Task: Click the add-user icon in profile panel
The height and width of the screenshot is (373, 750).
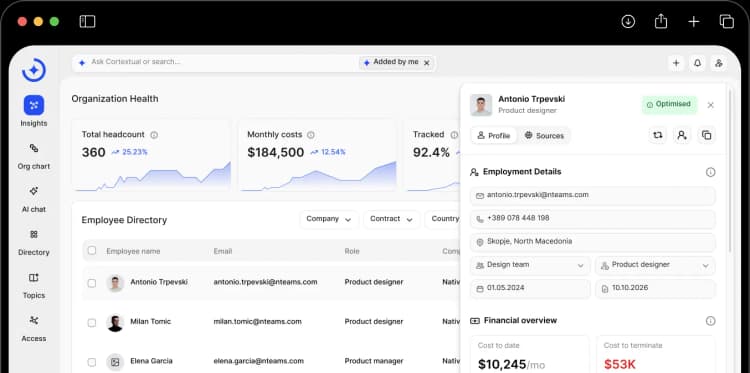Action: (x=682, y=135)
